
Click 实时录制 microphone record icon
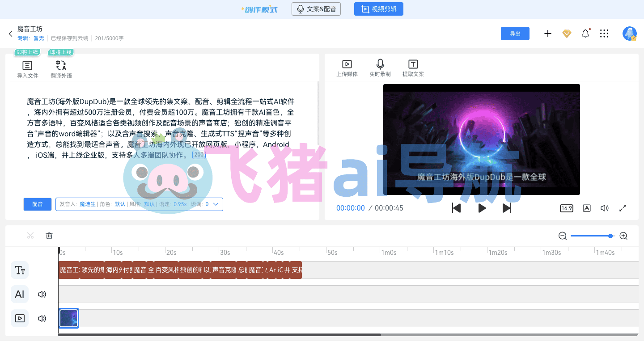380,64
